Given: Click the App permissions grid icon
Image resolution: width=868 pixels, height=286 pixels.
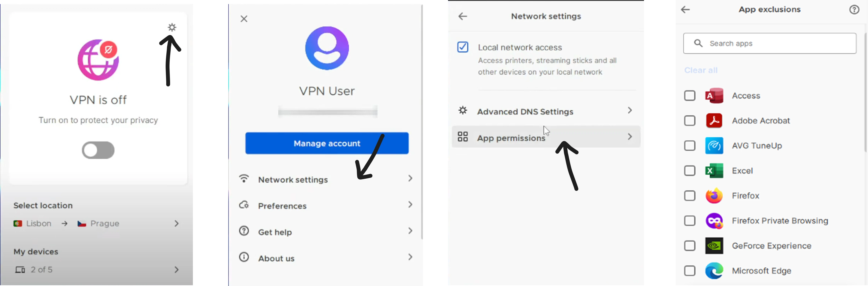Looking at the screenshot, I should [x=462, y=137].
